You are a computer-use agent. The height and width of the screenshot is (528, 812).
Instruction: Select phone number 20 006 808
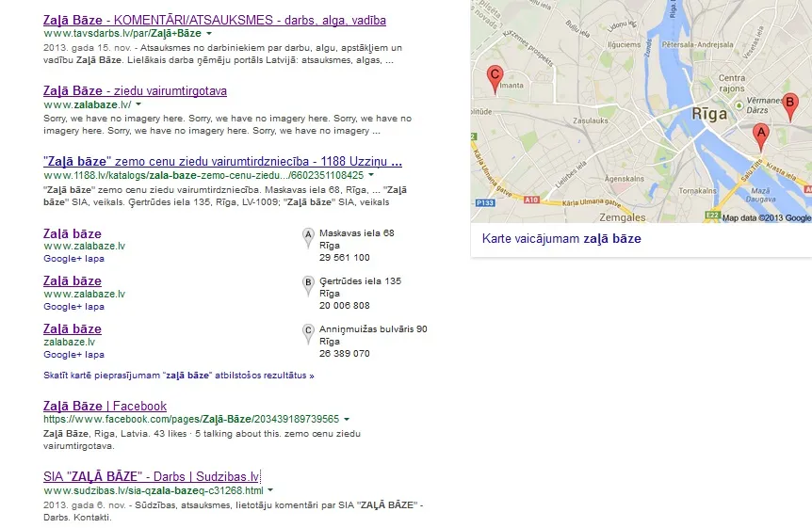coord(345,306)
